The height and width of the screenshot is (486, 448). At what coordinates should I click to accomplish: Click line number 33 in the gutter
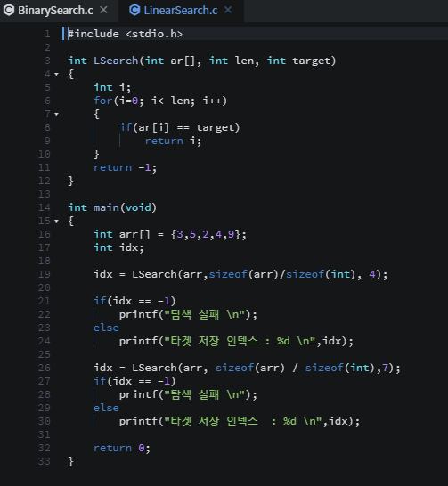45,461
